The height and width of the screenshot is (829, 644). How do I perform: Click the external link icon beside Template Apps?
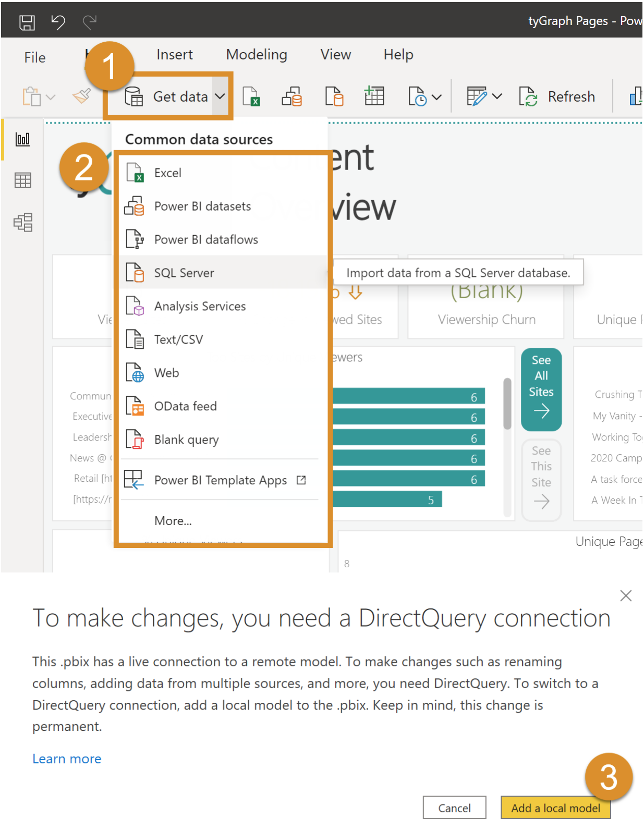tap(301, 480)
